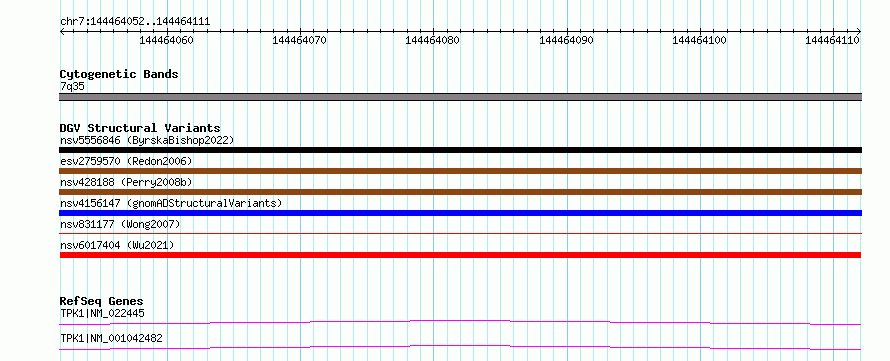The image size is (890, 361).
Task: Click the blue nsv4156147 variant bar
Action: (x=460, y=213)
